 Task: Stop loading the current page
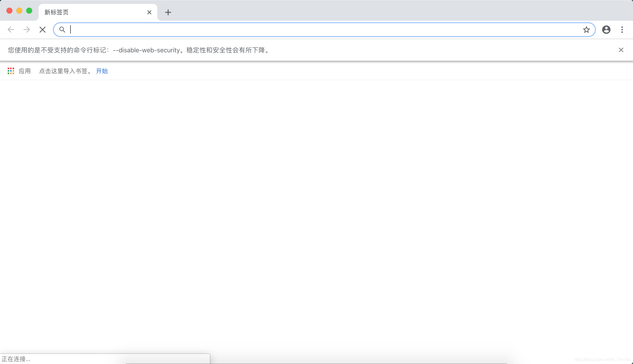[42, 29]
